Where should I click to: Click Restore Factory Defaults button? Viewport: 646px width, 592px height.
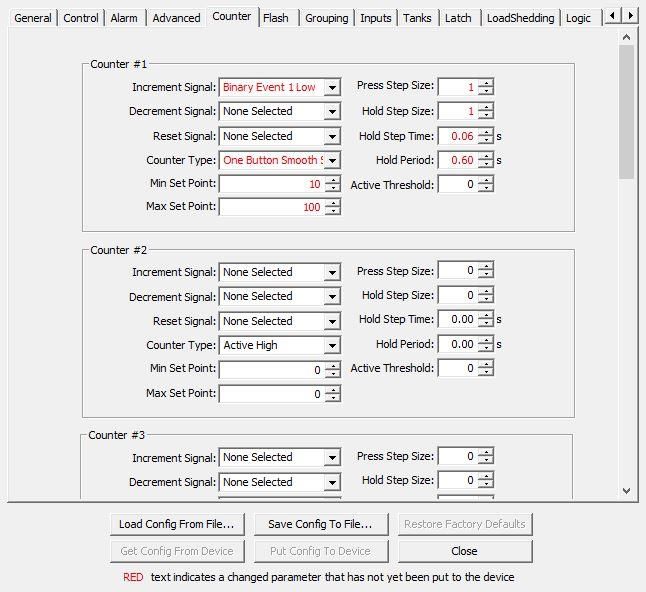pyautogui.click(x=465, y=524)
